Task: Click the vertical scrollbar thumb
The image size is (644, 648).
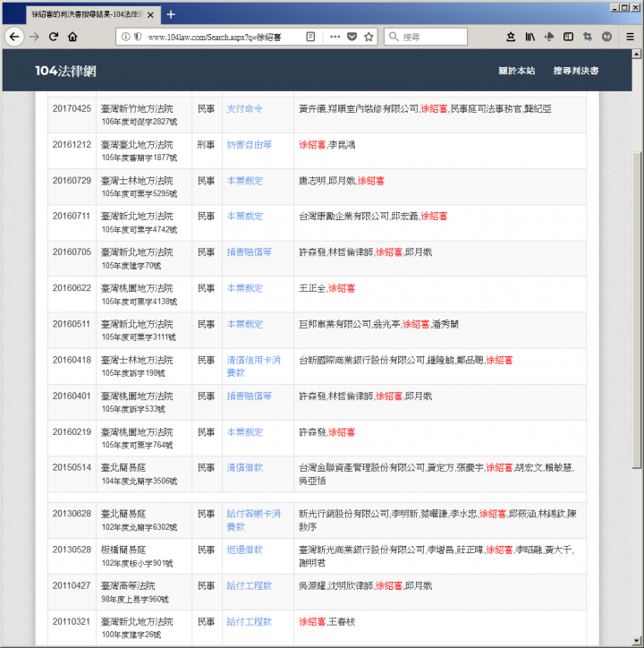Action: 637,310
